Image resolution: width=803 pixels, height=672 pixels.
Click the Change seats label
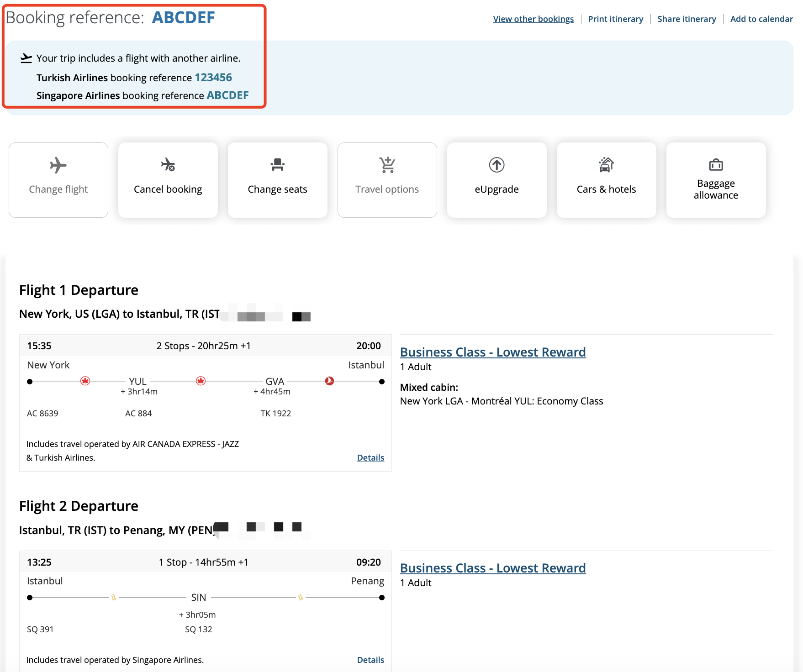pos(277,189)
